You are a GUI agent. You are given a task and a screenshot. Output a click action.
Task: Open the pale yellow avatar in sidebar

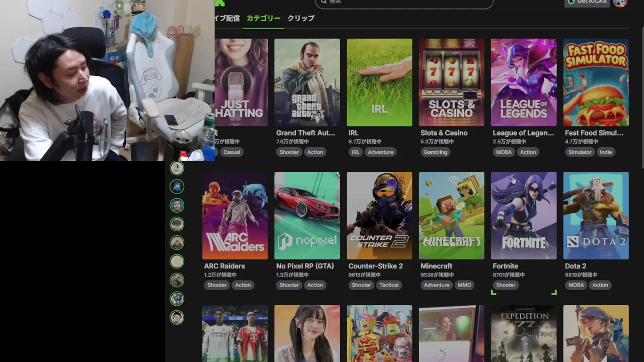(x=177, y=261)
